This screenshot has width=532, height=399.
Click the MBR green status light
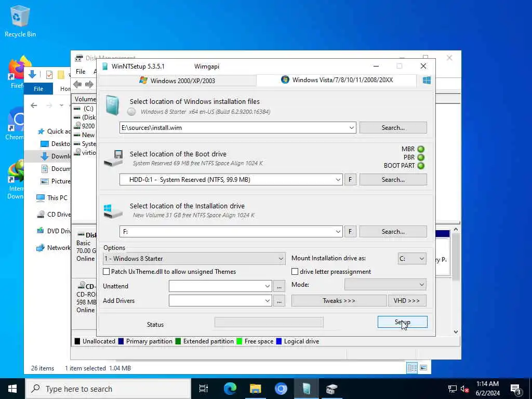[421, 149]
